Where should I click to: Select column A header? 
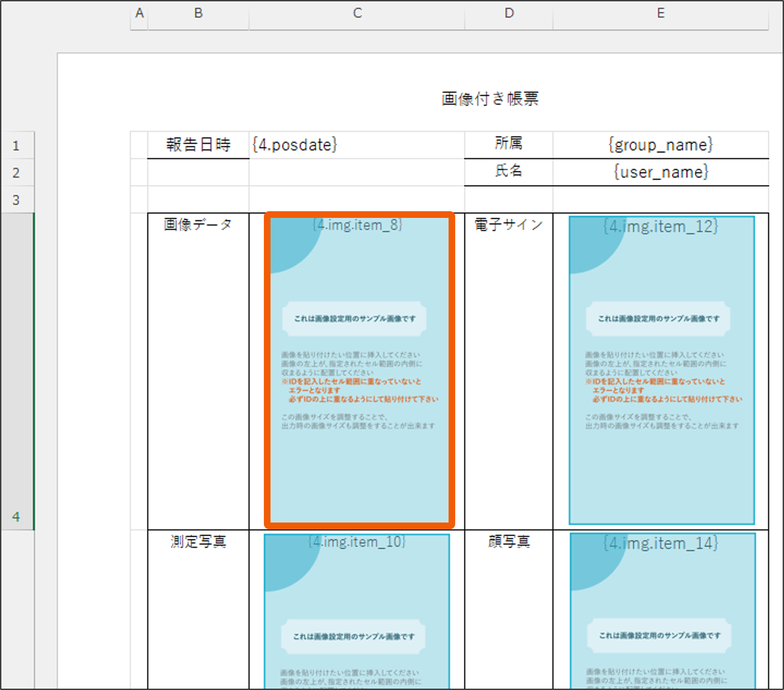[139, 14]
